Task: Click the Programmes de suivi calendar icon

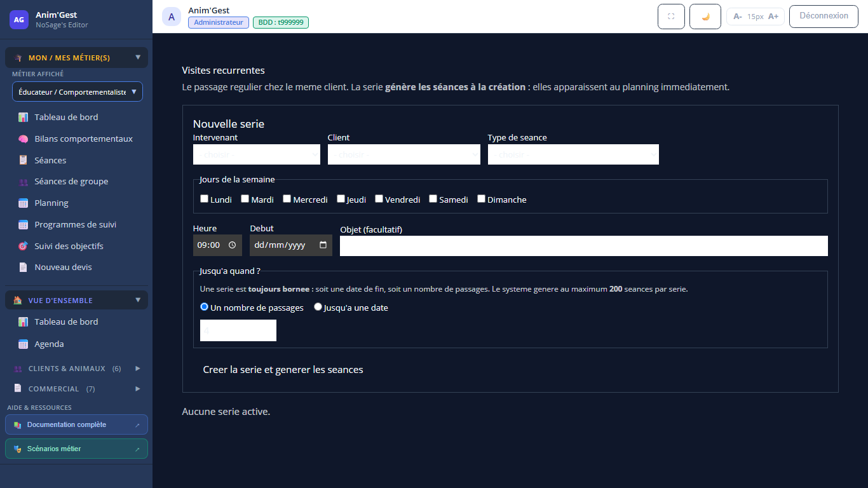Action: point(24,224)
